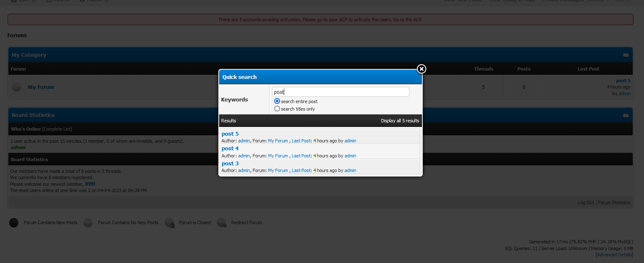Select the 'search titles only' radio option
Screen dimensions: 644x263
[x=277, y=109]
